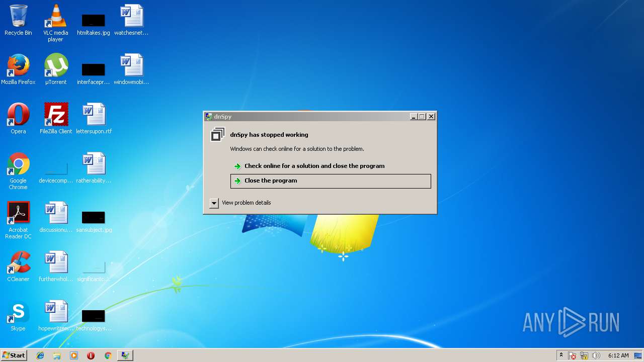Expand View problem details
This screenshot has height=362, width=644.
click(x=214, y=203)
